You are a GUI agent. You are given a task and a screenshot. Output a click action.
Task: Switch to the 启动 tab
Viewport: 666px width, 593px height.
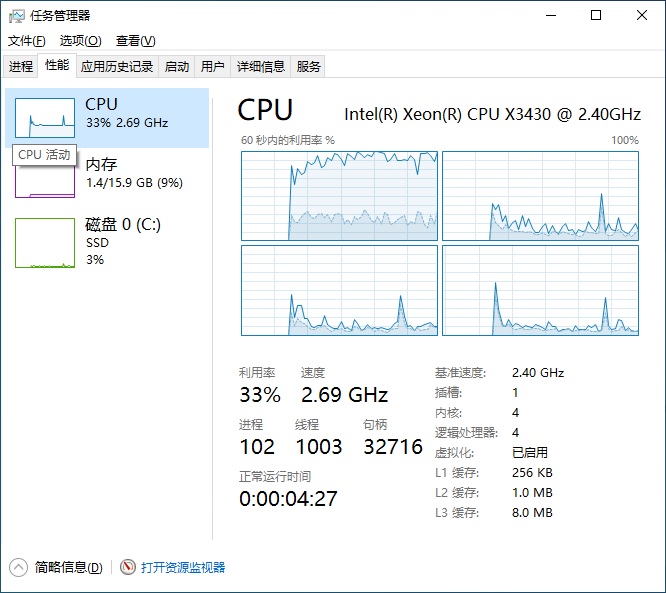coord(177,67)
